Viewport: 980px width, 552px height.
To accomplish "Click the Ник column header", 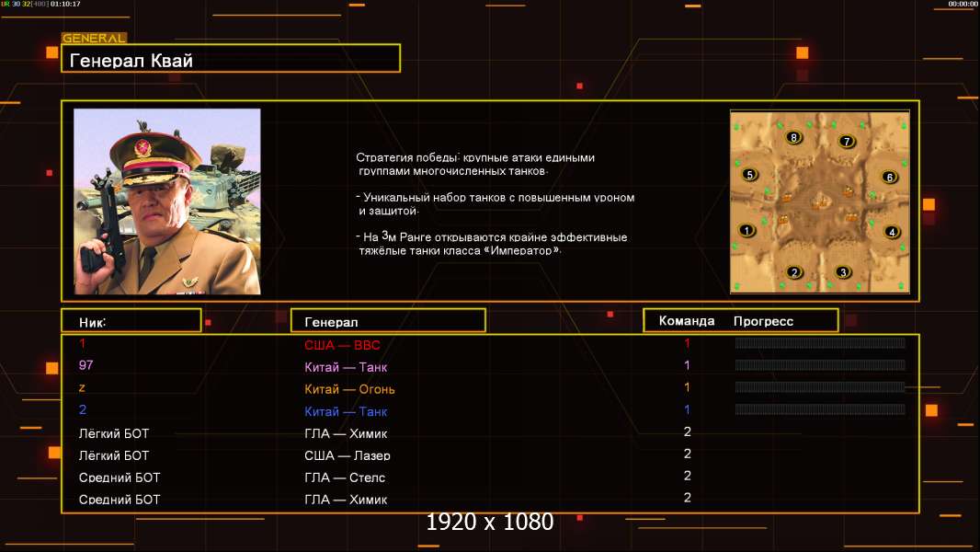I will pos(131,321).
